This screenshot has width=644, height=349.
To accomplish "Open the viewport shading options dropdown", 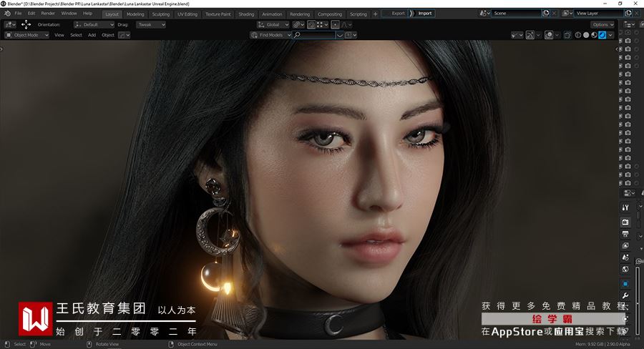I will (610, 35).
